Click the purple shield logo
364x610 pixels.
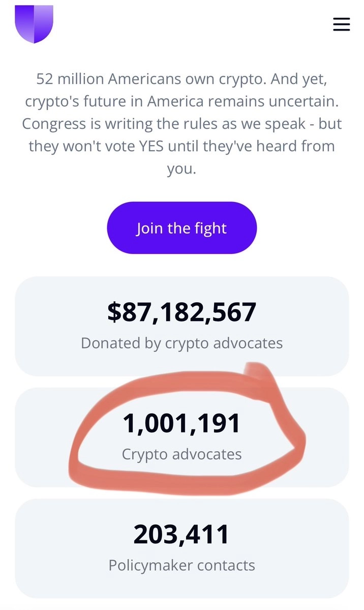34,23
